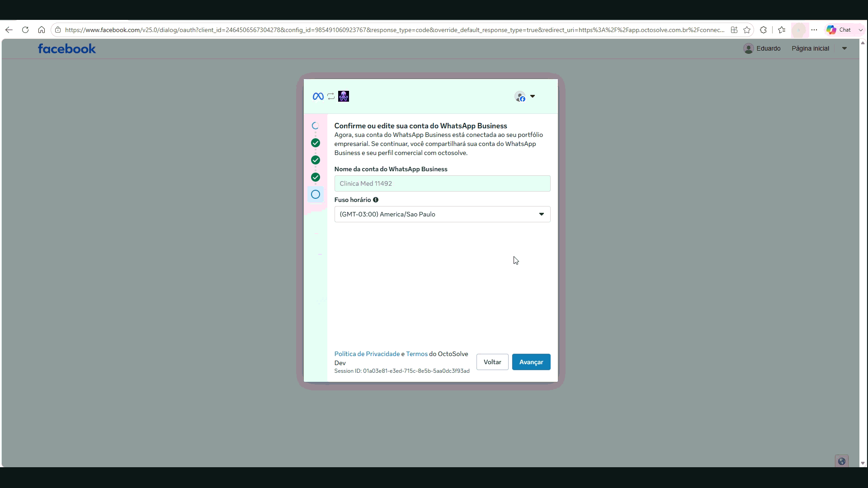Click the Voltar button
This screenshot has height=488, width=868.
[492, 362]
